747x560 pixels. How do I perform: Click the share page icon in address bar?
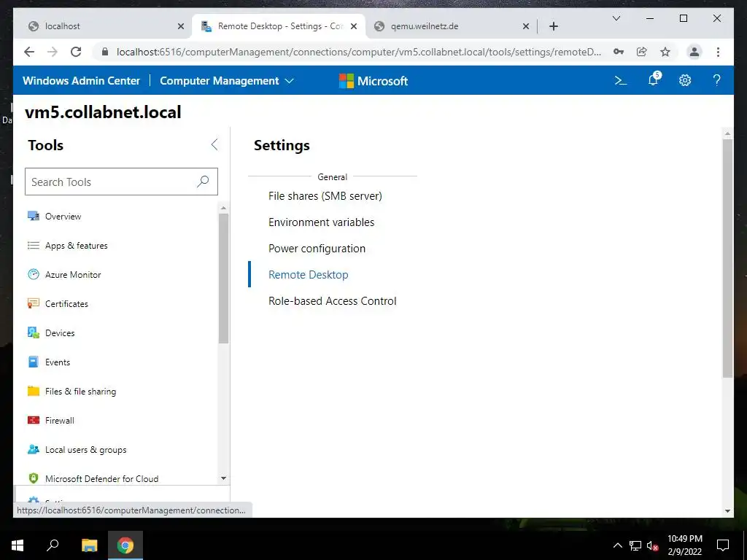click(x=642, y=52)
